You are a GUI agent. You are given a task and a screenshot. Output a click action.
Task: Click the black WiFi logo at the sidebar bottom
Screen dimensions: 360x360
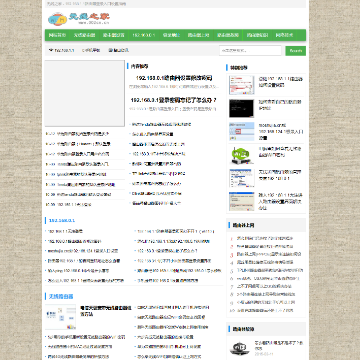click(240, 348)
